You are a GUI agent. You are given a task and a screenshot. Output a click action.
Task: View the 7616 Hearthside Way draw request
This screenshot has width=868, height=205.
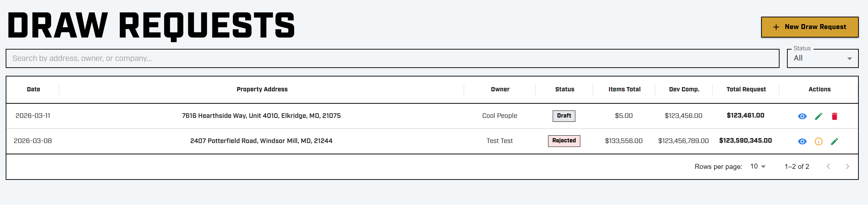[x=802, y=116]
